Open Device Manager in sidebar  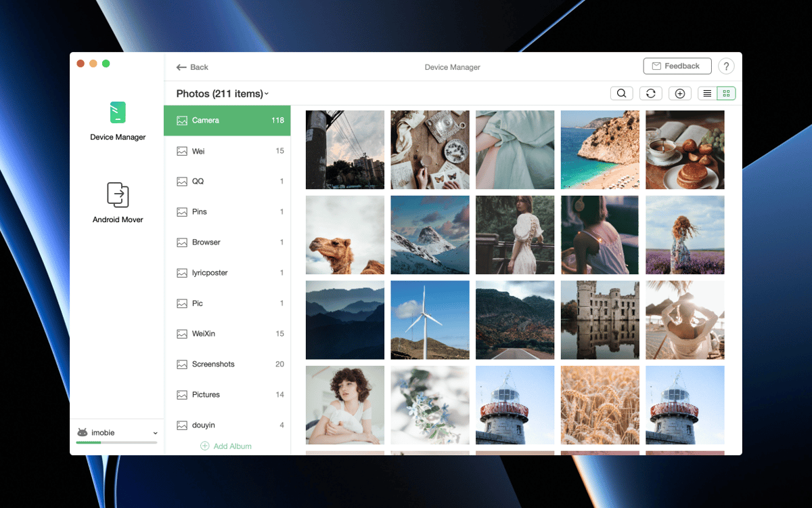coord(118,121)
